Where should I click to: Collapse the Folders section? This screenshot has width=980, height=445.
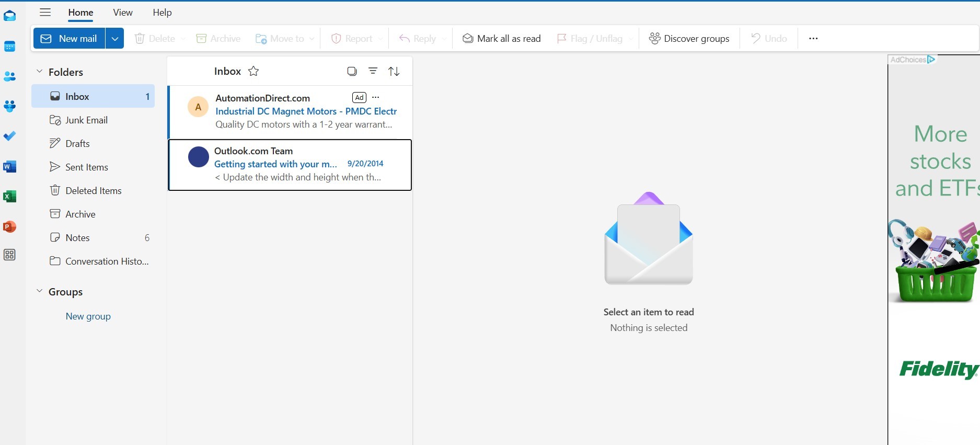[39, 72]
